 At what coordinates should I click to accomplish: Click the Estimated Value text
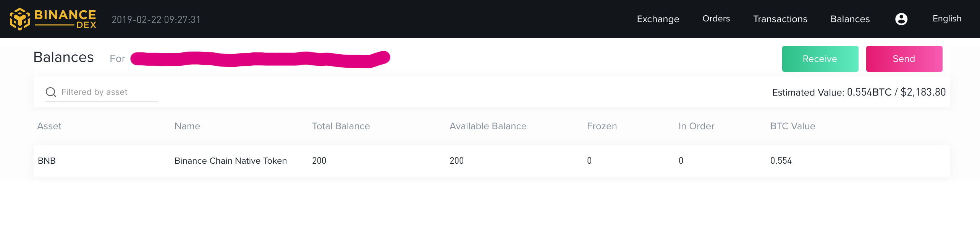[x=859, y=92]
